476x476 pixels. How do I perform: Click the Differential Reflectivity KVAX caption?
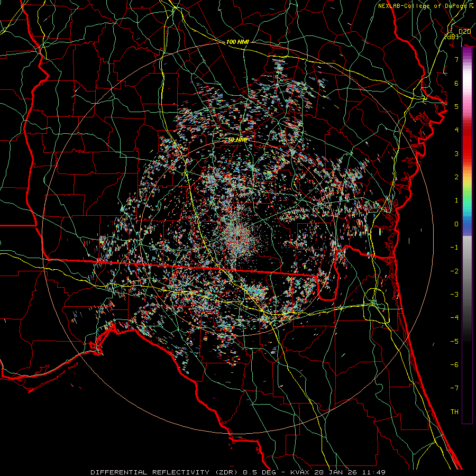238,472
